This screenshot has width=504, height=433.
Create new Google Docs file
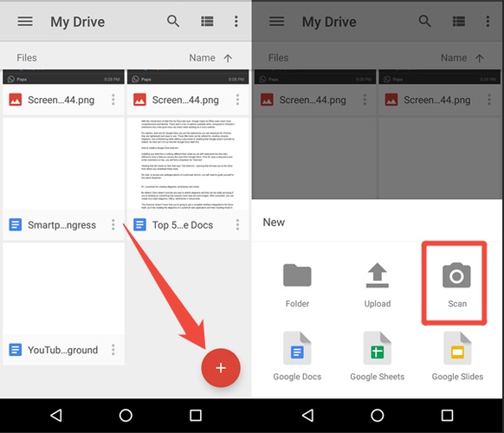[x=297, y=356]
